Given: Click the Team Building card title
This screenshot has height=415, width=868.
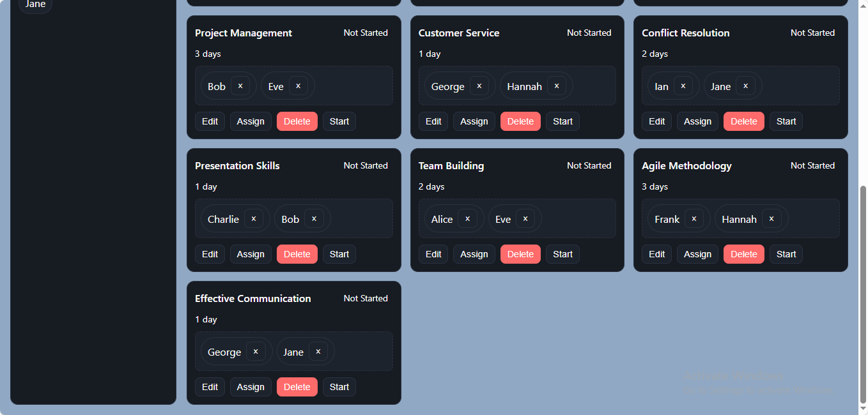Looking at the screenshot, I should [x=451, y=166].
